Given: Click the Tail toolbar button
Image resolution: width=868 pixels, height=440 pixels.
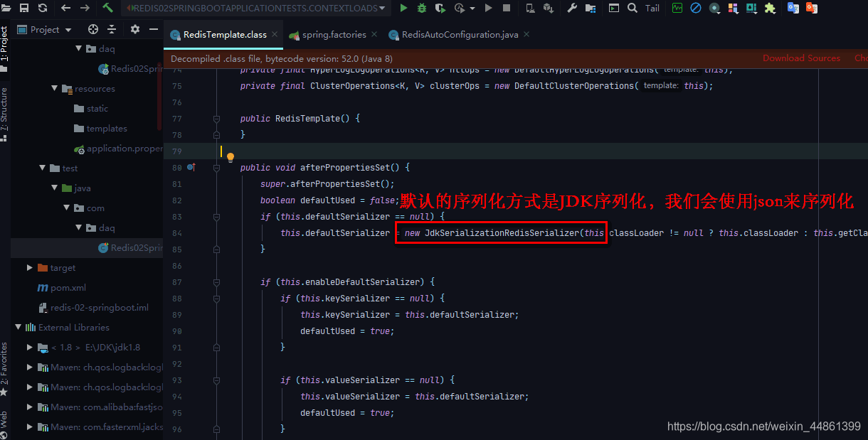Looking at the screenshot, I should (x=652, y=9).
